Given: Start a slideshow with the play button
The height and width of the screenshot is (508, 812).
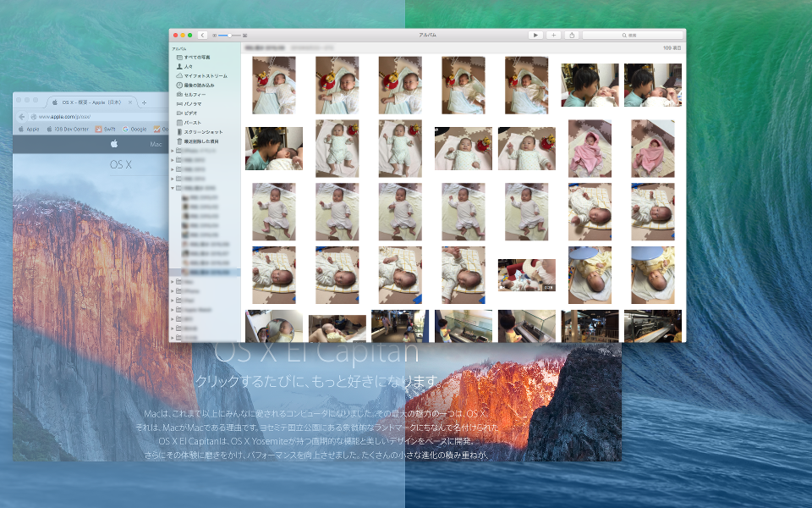Looking at the screenshot, I should coord(535,36).
